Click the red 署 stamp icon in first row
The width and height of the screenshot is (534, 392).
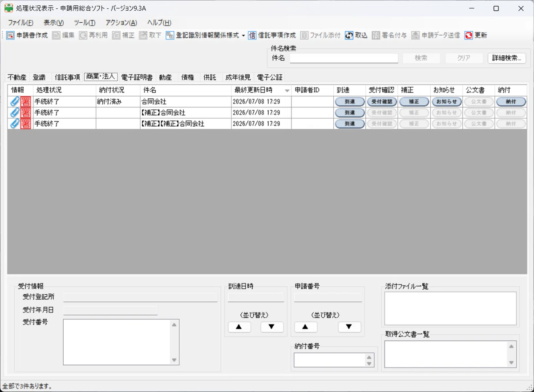26,101
